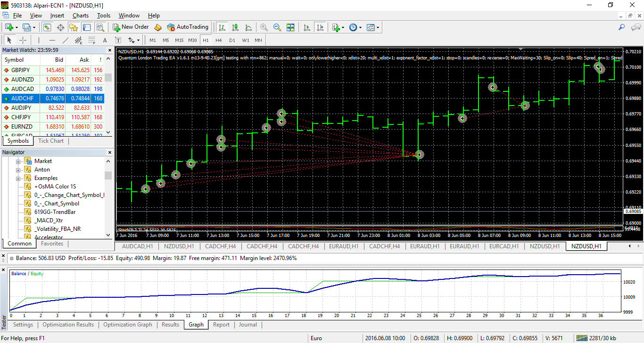Toggle the Market Watch window button

tap(47, 27)
